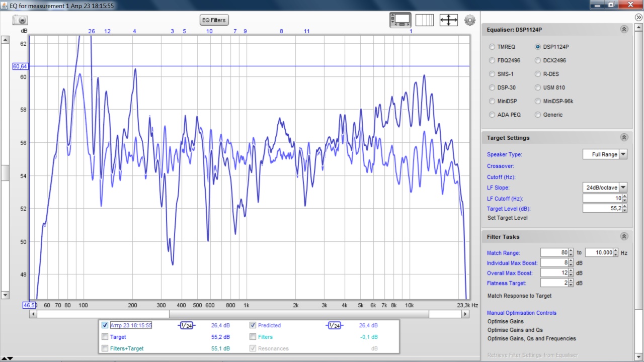Click the Predicted trace 1/24 smoothing icon
This screenshot has width=644, height=362.
(x=334, y=326)
